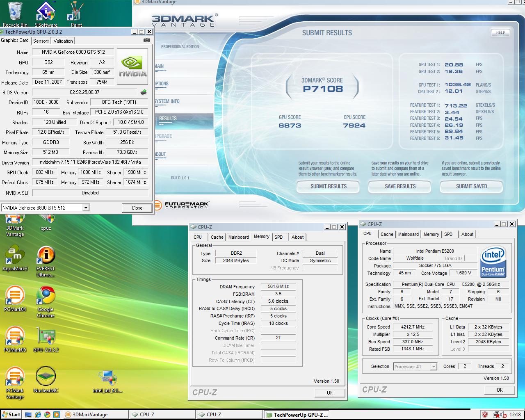Image resolution: width=525 pixels, height=420 pixels.
Task: Click the SAVE RESULTS button
Action: pyautogui.click(x=400, y=186)
